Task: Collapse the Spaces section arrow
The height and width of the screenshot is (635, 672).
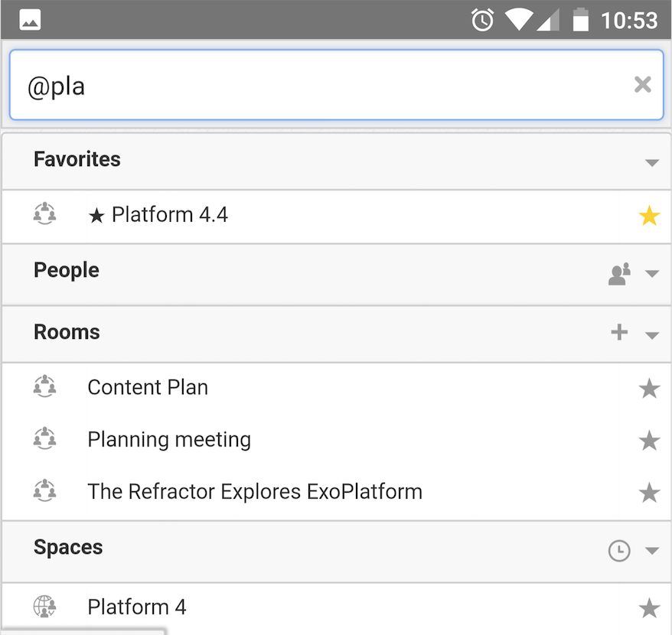Action: tap(652, 551)
